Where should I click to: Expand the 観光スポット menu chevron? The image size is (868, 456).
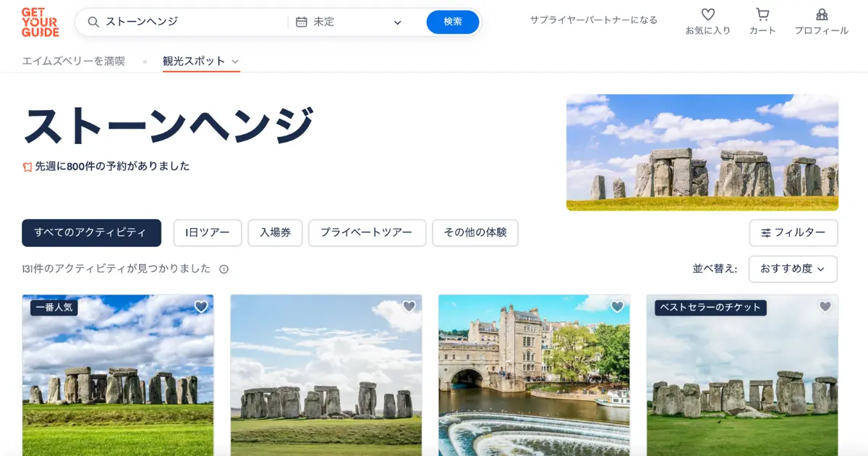235,62
